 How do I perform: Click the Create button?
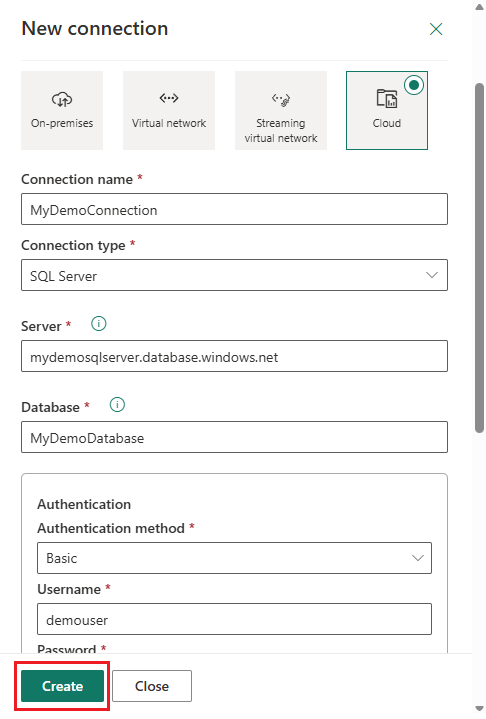[62, 686]
